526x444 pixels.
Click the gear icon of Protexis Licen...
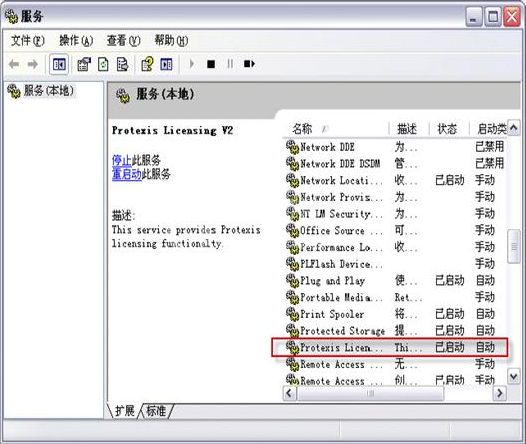click(x=292, y=348)
